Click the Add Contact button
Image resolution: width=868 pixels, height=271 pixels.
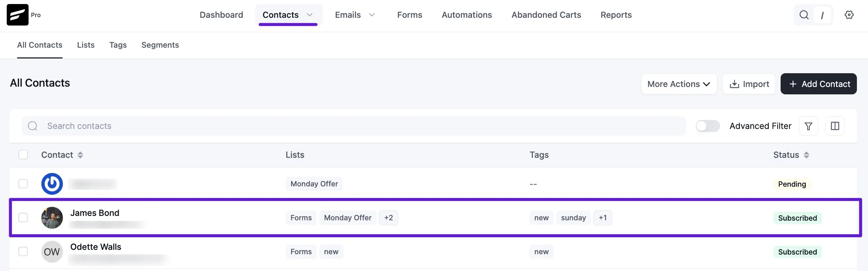click(819, 84)
